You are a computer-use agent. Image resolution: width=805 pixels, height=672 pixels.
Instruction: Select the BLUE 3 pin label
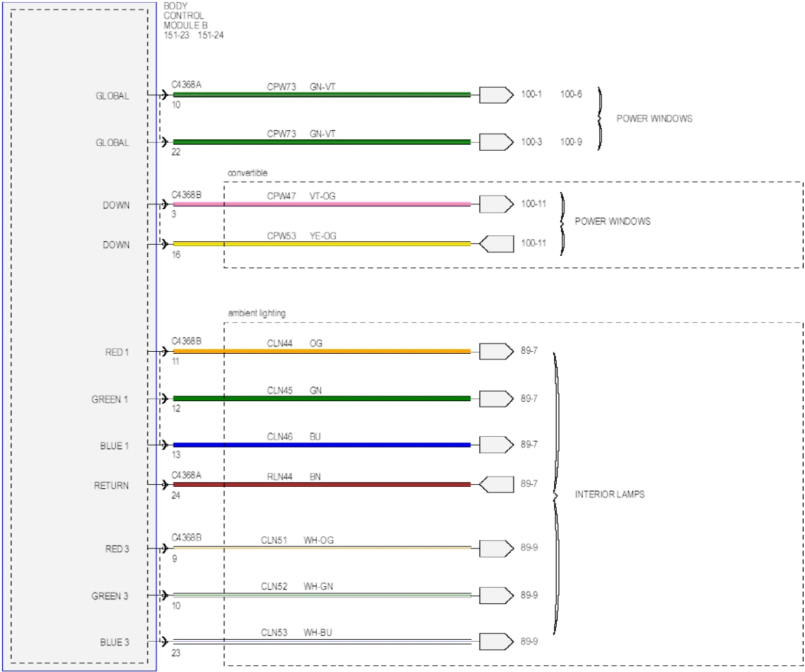pos(115,643)
